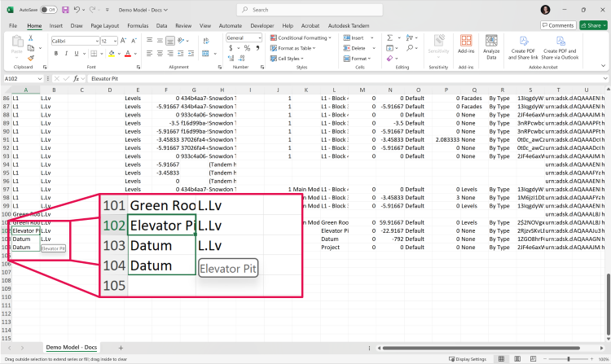Click the Decrease Indent icon
Viewport: 611px width, 364px height.
(180, 53)
